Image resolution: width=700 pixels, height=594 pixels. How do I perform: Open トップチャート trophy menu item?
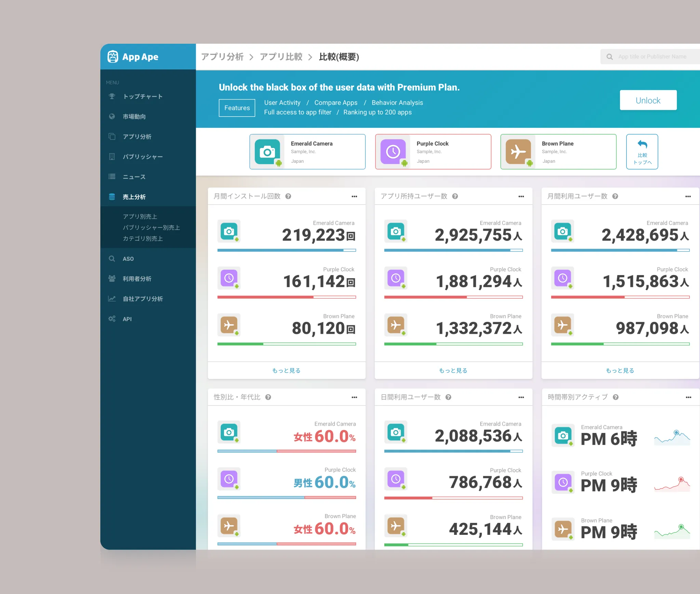pos(112,96)
